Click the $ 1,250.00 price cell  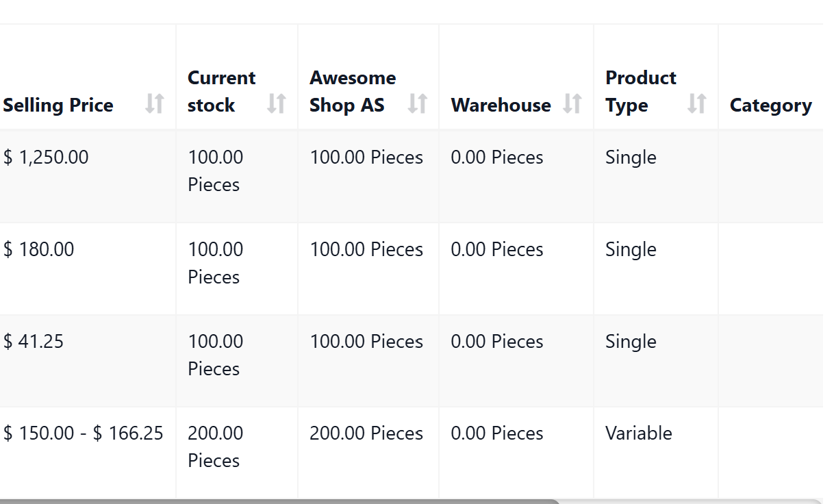(46, 157)
